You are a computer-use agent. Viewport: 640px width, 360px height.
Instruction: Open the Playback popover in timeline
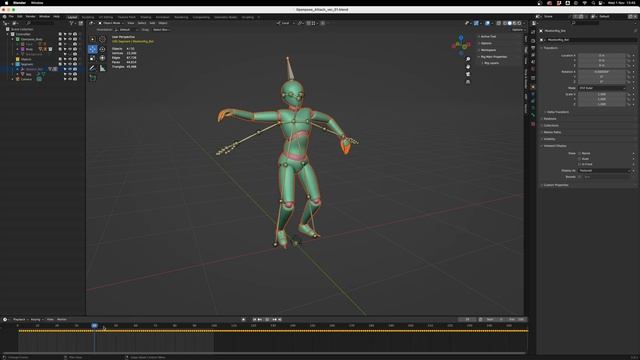click(x=19, y=320)
